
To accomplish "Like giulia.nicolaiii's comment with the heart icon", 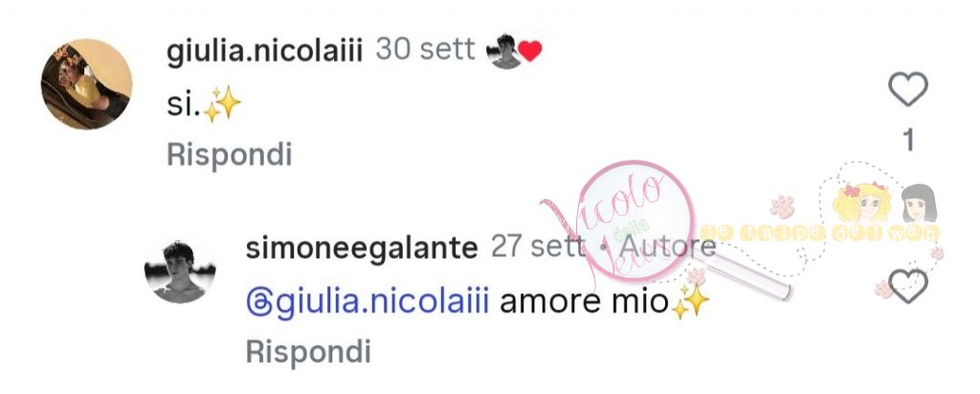I will 908,89.
